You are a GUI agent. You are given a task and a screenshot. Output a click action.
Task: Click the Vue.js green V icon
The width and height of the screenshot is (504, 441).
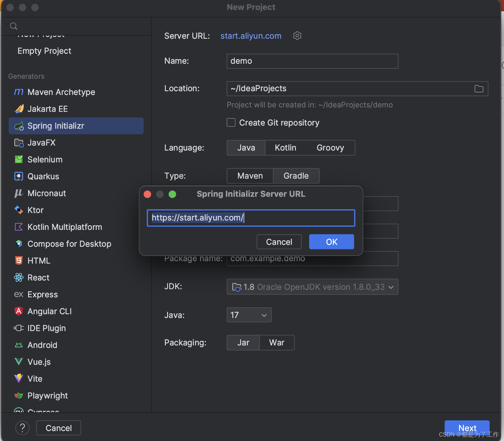[x=19, y=362]
